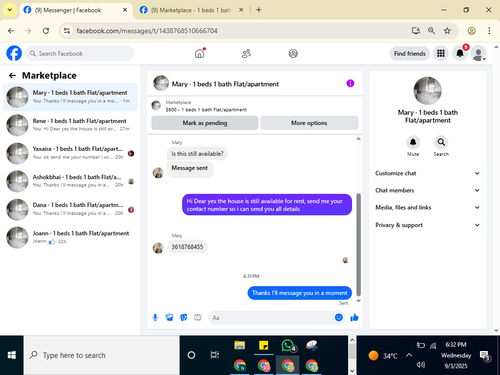Click the browser address bar URL

[x=147, y=31]
